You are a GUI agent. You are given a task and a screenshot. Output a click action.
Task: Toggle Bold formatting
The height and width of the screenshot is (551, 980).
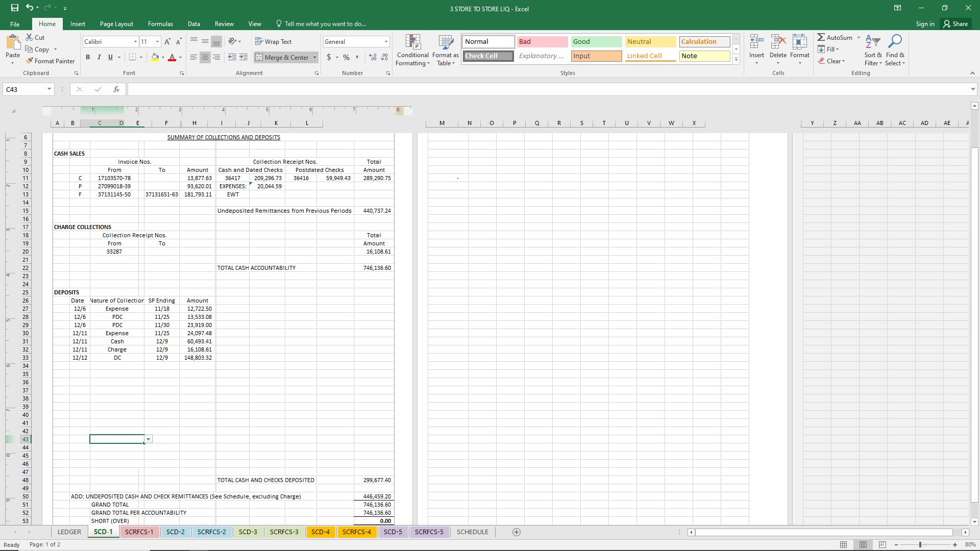[88, 57]
